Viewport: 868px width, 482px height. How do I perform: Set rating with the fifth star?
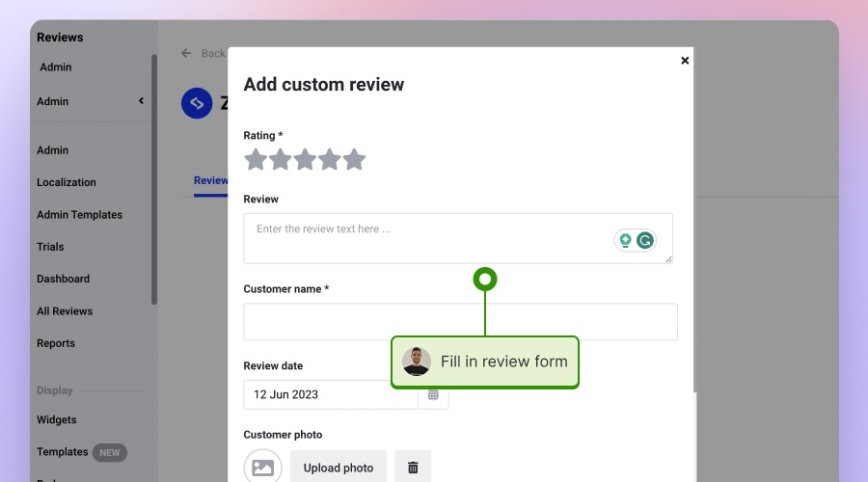(x=355, y=159)
